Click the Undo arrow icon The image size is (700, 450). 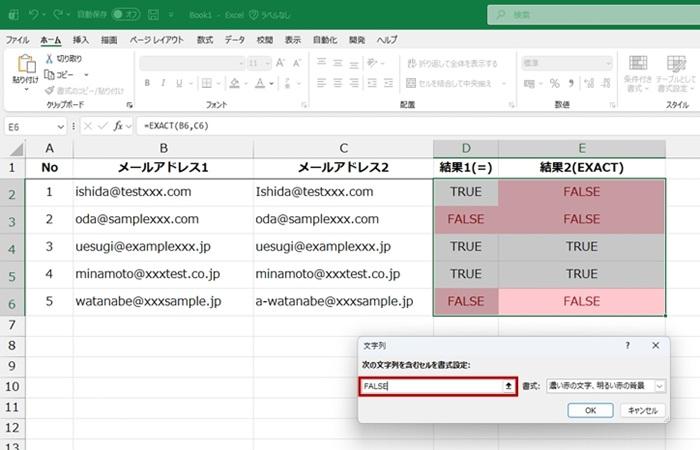[36, 15]
